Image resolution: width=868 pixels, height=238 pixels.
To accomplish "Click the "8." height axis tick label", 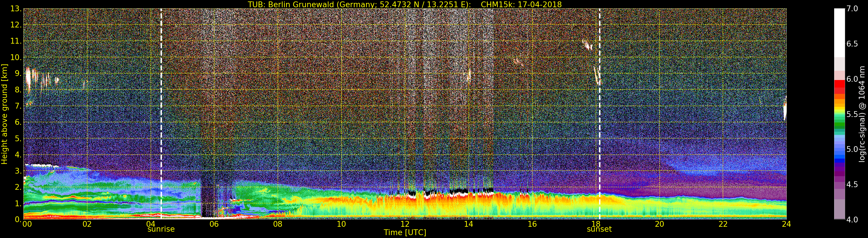I will click(x=18, y=90).
